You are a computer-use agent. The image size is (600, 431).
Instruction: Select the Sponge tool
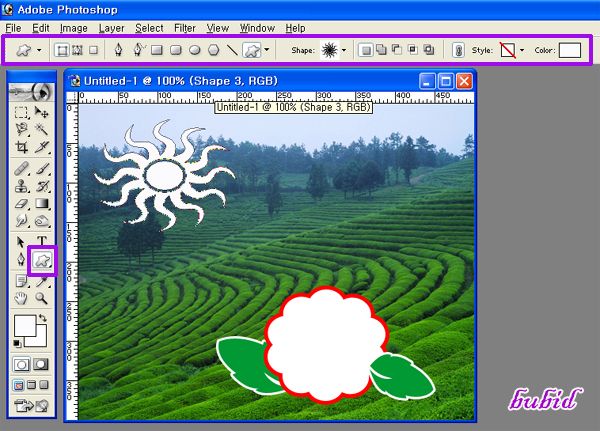click(x=41, y=221)
